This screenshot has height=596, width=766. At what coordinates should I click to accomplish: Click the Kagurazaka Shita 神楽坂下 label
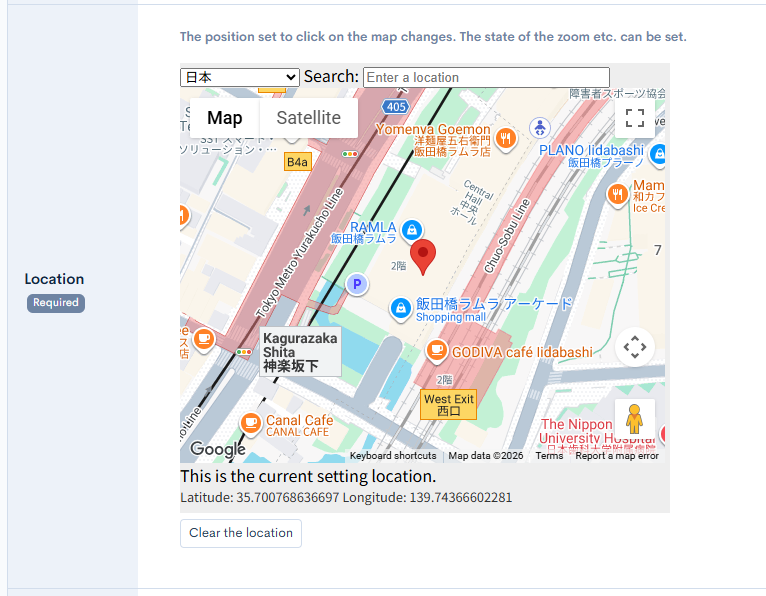point(300,352)
